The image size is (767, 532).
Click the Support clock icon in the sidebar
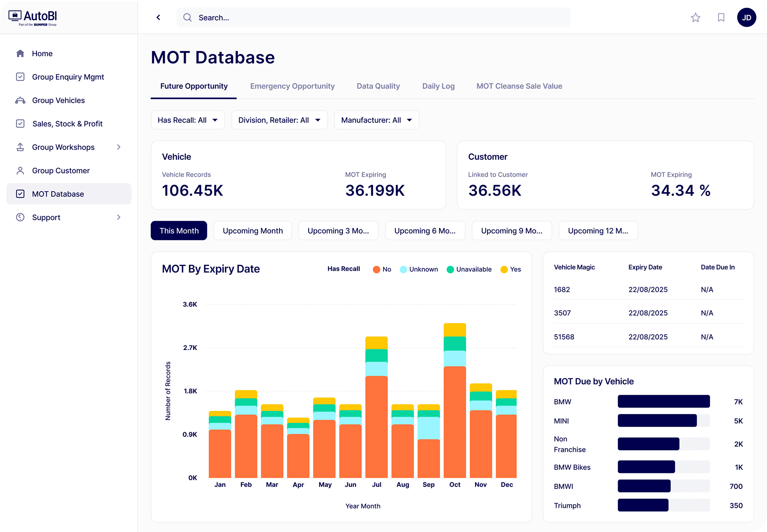click(20, 217)
